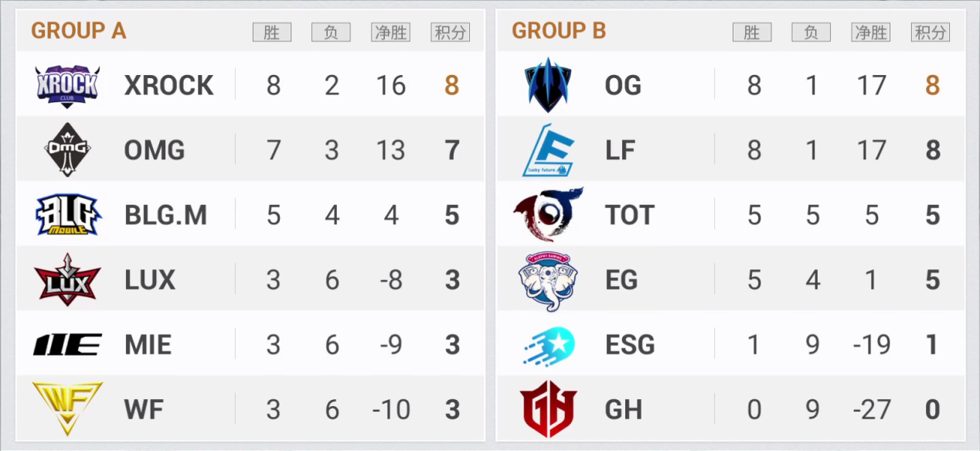Select the OMG team logo

(x=67, y=149)
